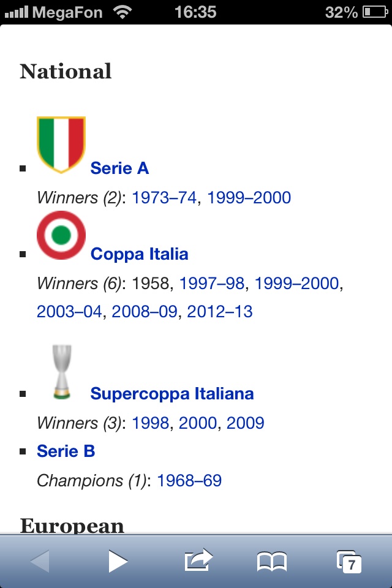This screenshot has height=588, width=392.
Task: Open the Coppa Italia link
Action: [139, 254]
